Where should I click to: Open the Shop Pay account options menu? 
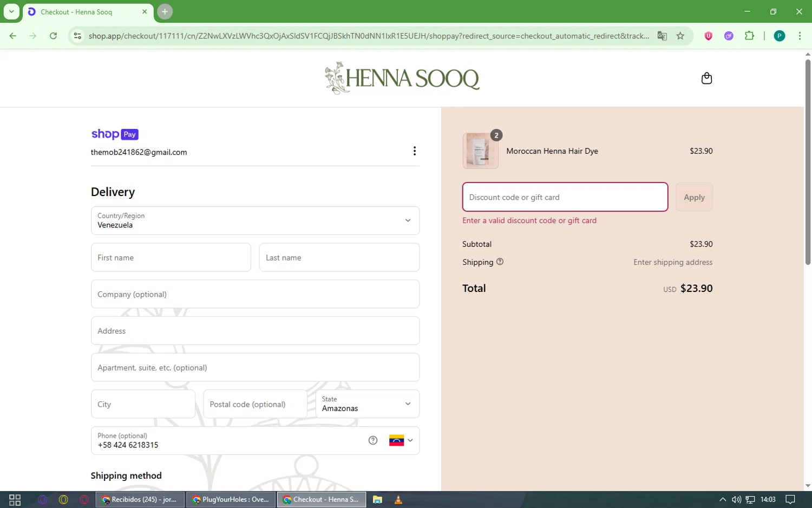click(x=415, y=151)
